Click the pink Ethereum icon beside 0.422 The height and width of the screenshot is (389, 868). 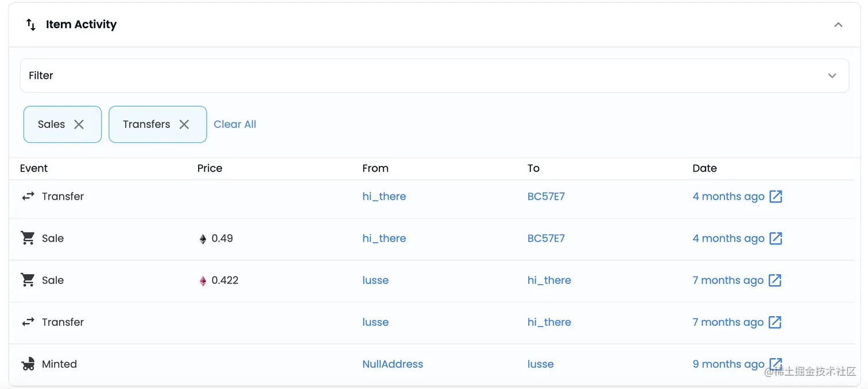coord(203,281)
